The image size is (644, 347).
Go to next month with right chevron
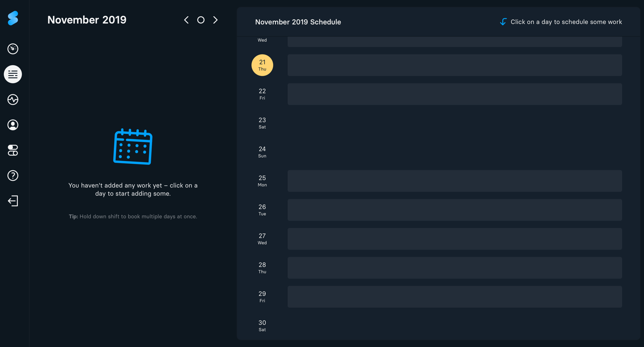[216, 20]
